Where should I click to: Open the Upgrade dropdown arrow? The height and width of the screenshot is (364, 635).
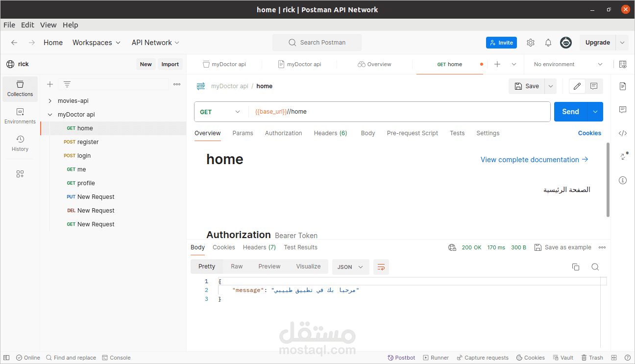click(x=622, y=43)
